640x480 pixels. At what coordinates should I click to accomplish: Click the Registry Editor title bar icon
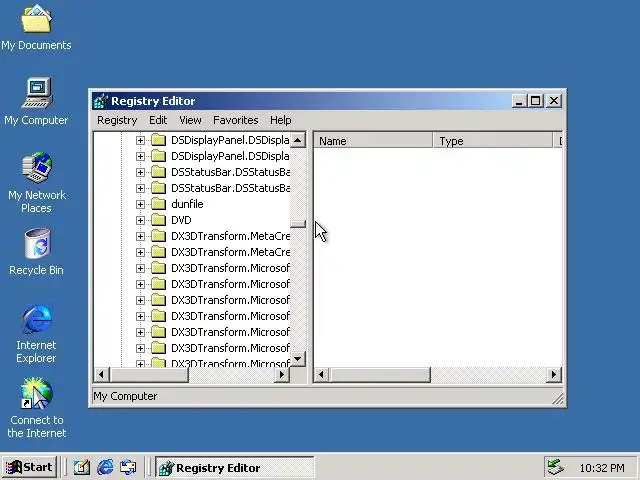tap(101, 101)
